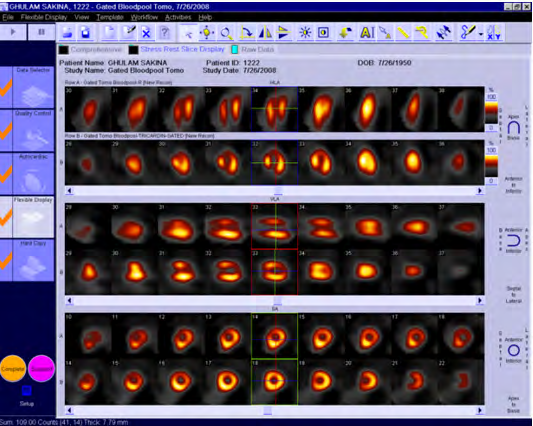Toggle the Flexible Display checkmark
The image size is (533, 426).
6,217
